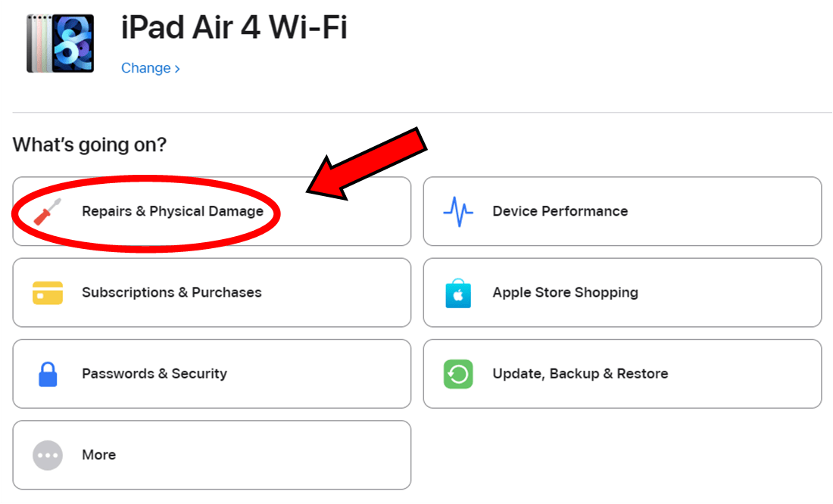This screenshot has height=504, width=833.
Task: Open Passwords & Security option
Action: pos(154,374)
